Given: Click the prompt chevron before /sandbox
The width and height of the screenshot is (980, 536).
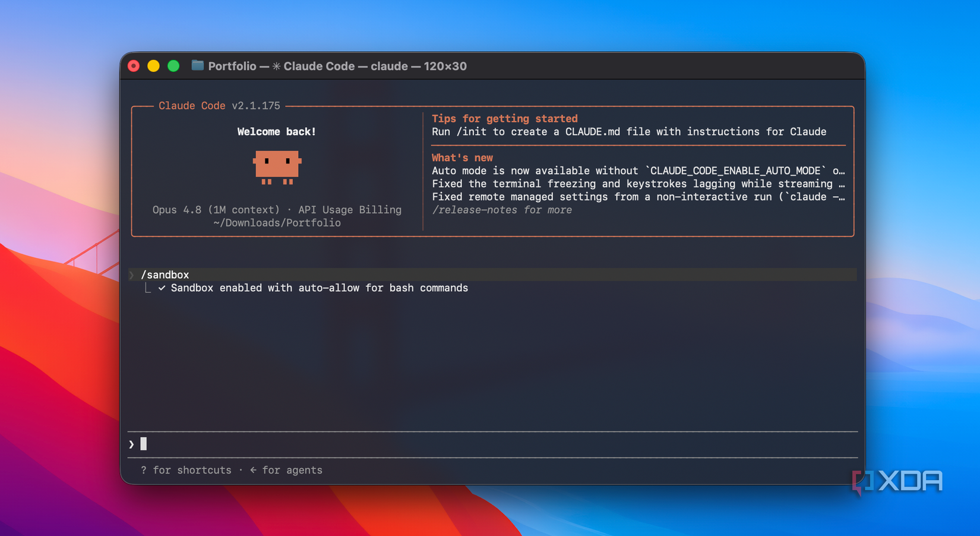Looking at the screenshot, I should pyautogui.click(x=132, y=275).
